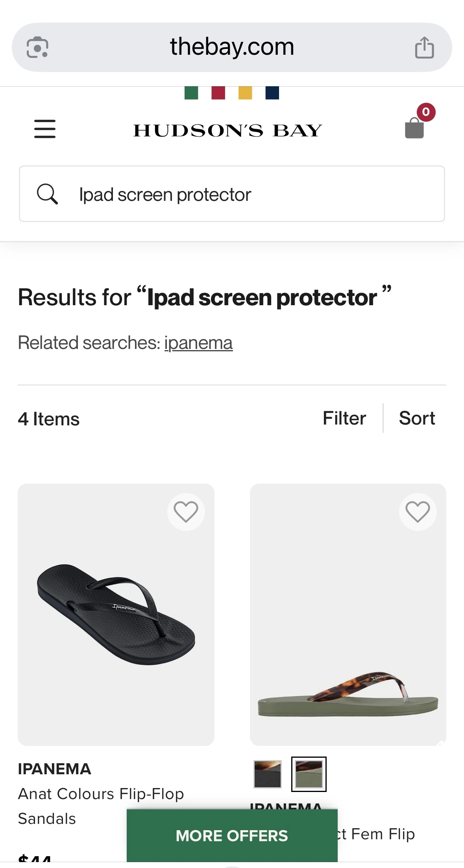Open the hamburger navigation menu
The width and height of the screenshot is (464, 868).
click(45, 129)
